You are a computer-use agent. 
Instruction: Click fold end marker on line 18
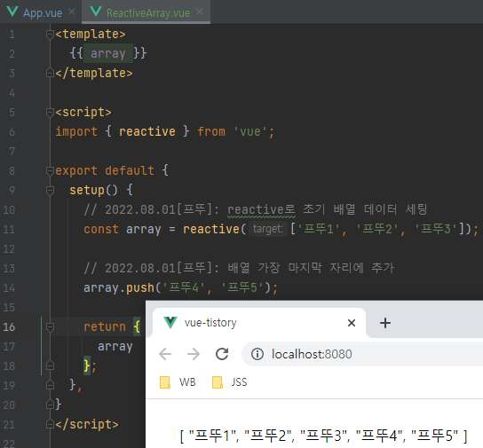pos(50,365)
